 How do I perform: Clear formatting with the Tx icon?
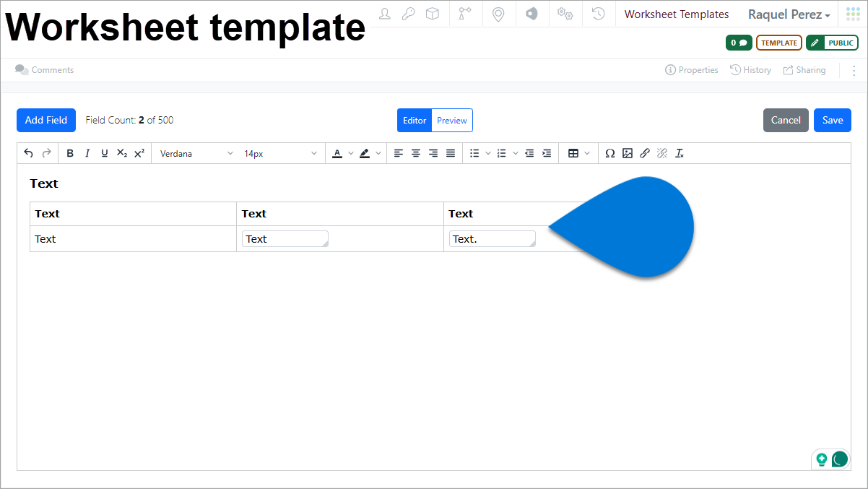pyautogui.click(x=680, y=153)
